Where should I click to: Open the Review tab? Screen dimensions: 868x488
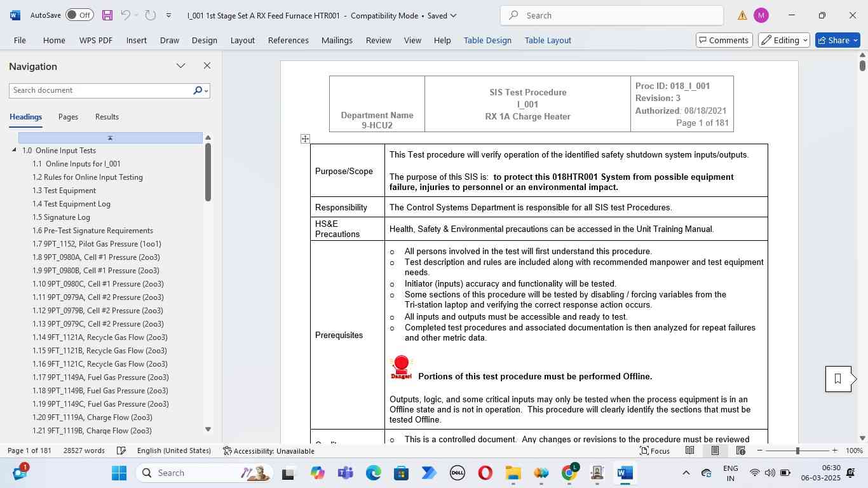[379, 40]
